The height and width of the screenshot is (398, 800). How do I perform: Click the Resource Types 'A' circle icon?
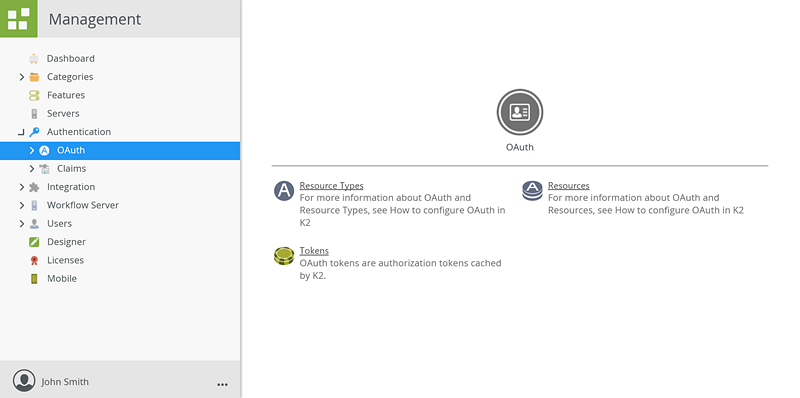tap(284, 191)
